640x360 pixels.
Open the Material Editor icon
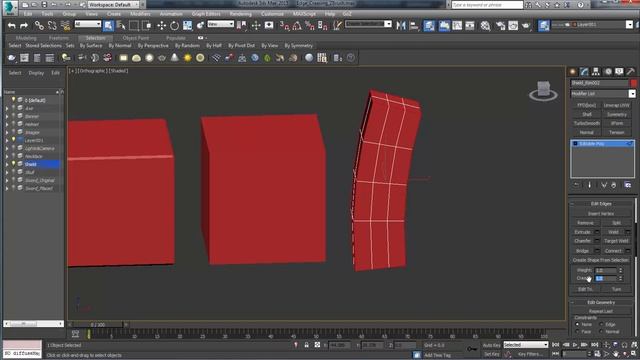point(485,26)
